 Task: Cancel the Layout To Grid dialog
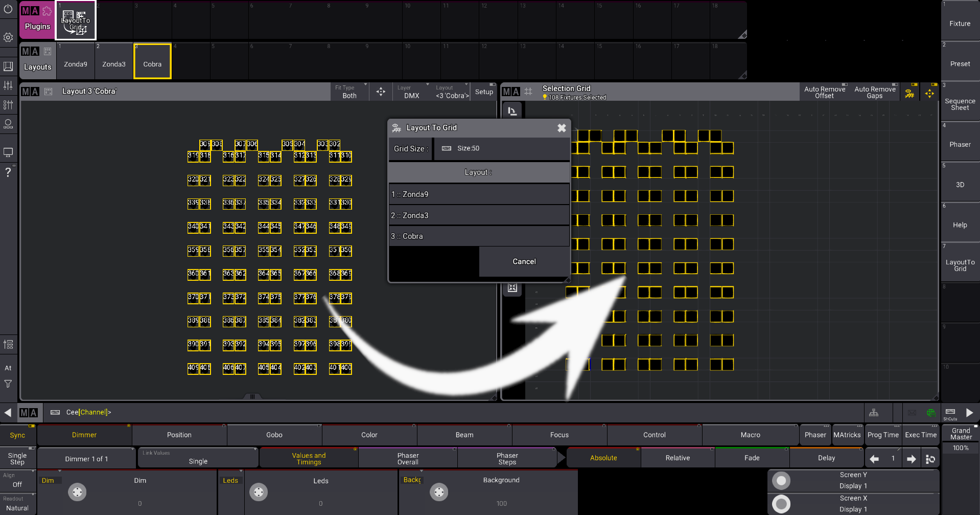[x=524, y=261]
